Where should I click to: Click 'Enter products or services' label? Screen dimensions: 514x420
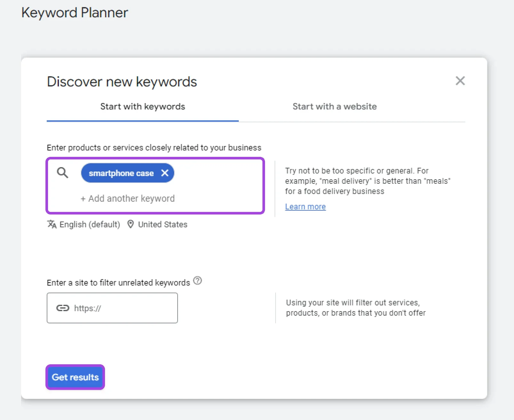[154, 148]
